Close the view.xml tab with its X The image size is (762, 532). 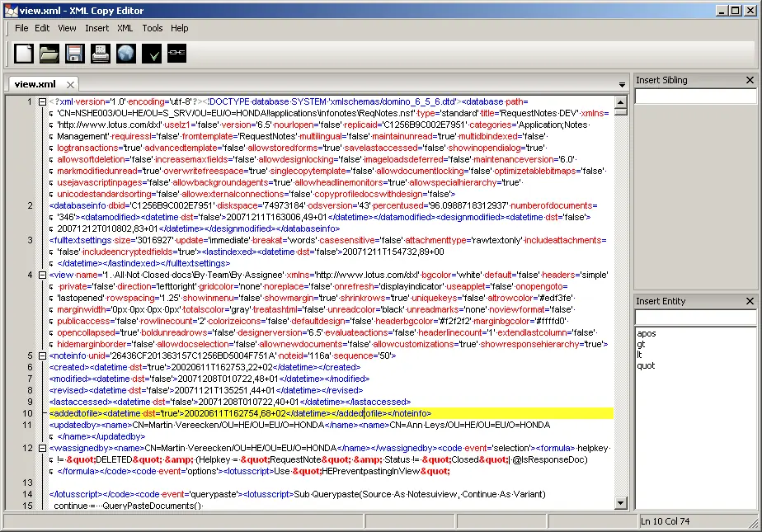tap(70, 84)
